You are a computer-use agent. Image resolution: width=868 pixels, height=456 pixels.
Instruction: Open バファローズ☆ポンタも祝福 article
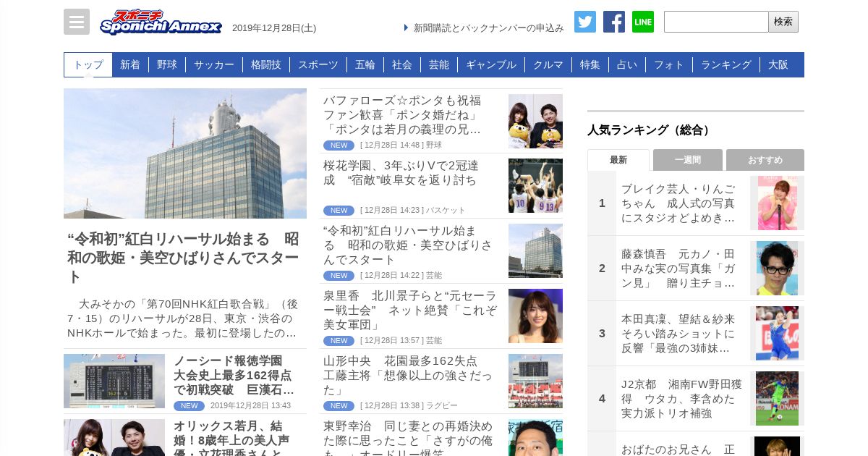[402, 115]
